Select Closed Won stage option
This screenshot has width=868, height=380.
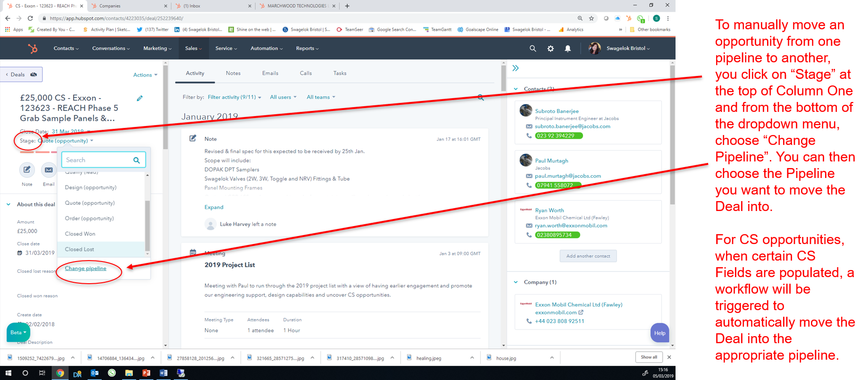101,234
